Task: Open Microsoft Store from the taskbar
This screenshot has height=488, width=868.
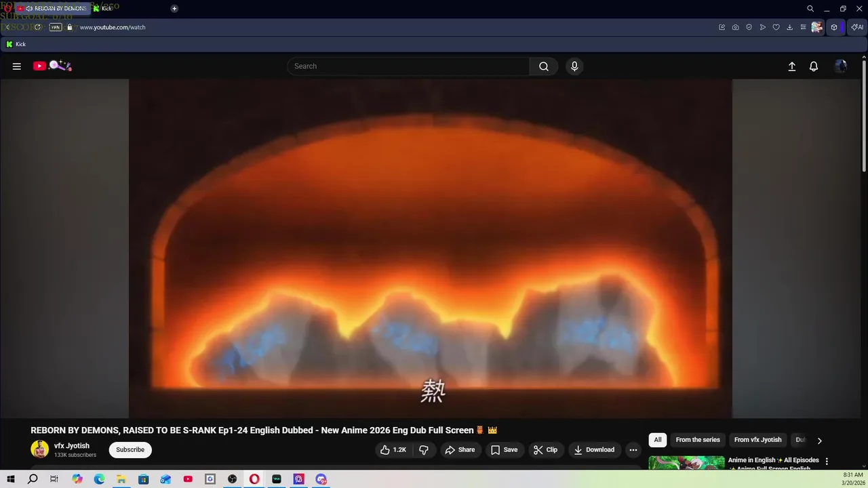Action: click(144, 479)
